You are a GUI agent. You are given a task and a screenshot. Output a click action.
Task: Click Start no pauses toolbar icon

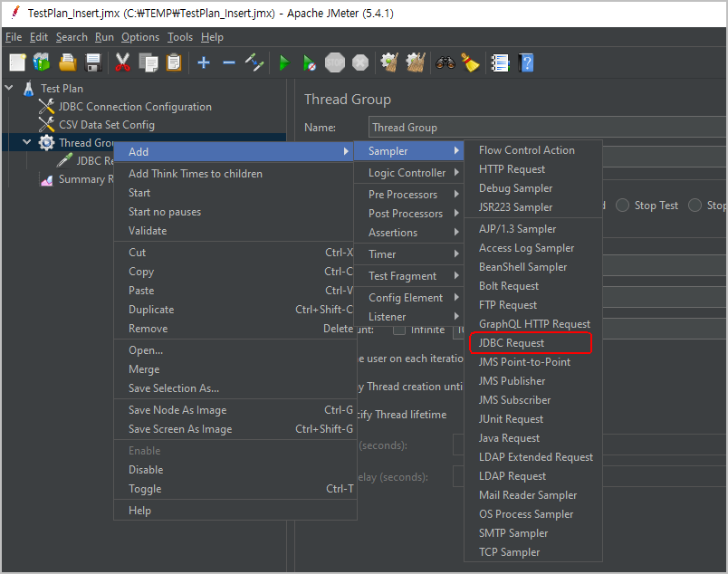coord(309,62)
